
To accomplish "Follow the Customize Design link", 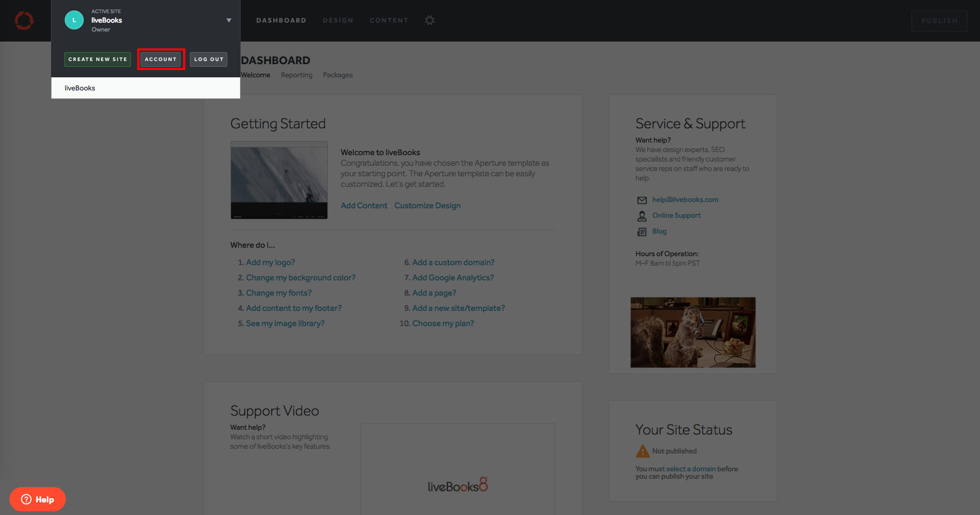I will [x=427, y=206].
